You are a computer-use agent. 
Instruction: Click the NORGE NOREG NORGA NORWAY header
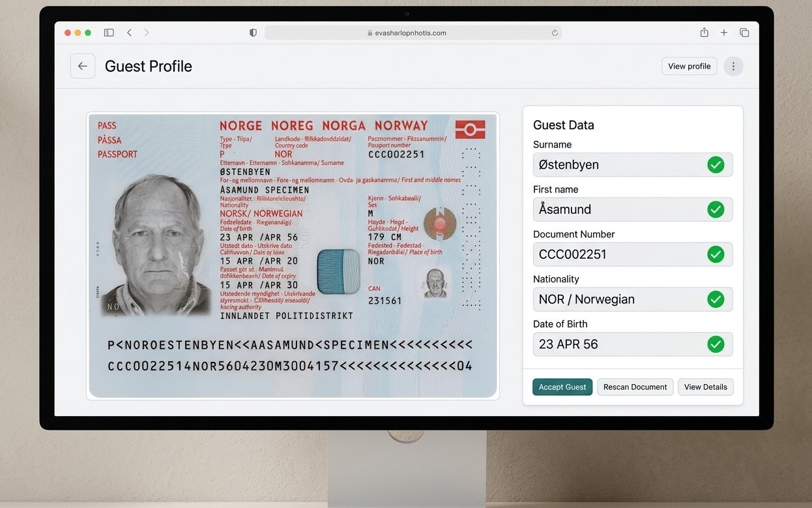click(x=324, y=126)
